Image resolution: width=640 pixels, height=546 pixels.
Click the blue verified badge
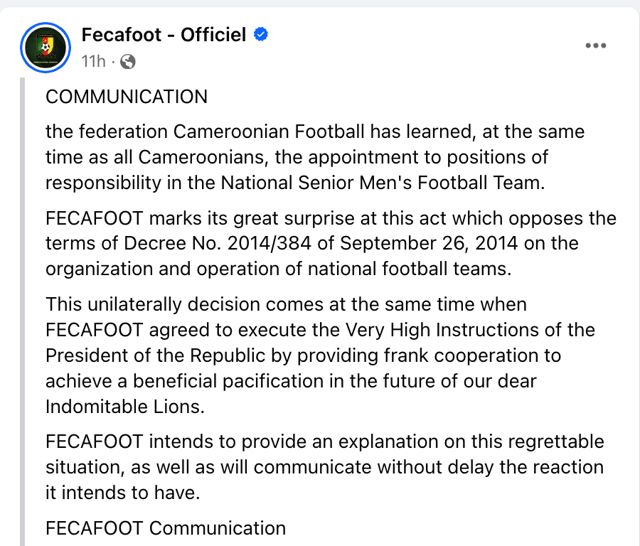(x=262, y=35)
